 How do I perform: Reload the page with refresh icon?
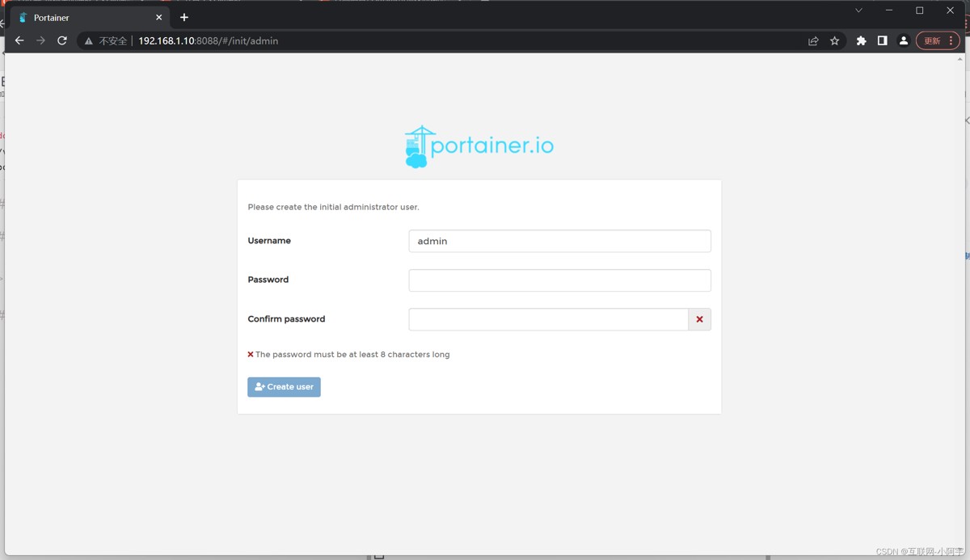[62, 40]
